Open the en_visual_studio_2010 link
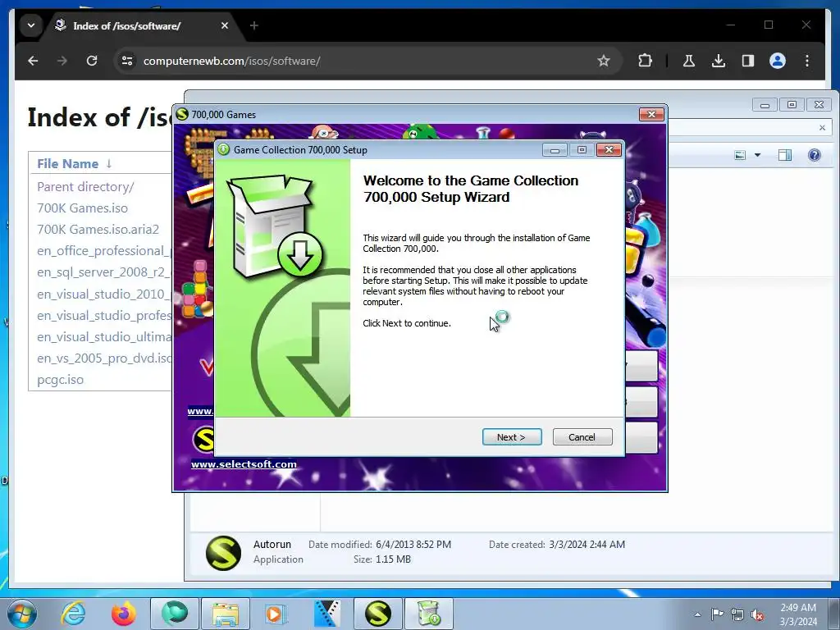The width and height of the screenshot is (840, 630). click(104, 294)
